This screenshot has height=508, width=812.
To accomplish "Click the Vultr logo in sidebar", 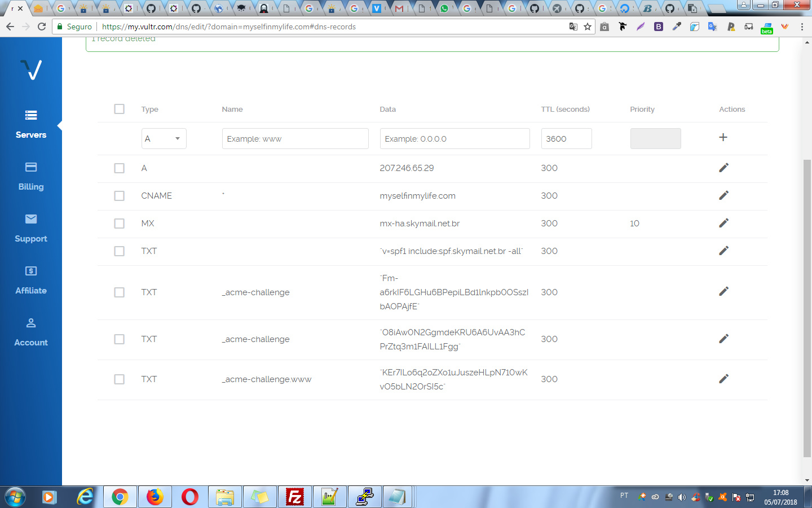I will (x=31, y=70).
